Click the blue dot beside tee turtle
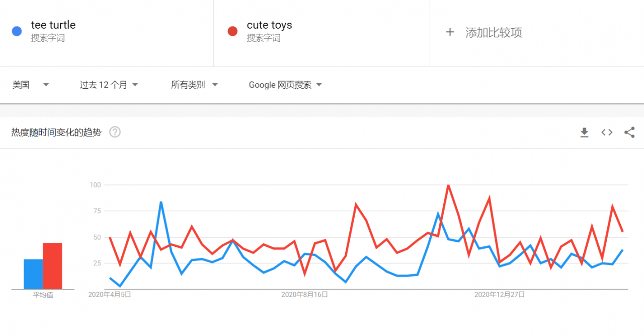644x336 pixels. pos(17,31)
